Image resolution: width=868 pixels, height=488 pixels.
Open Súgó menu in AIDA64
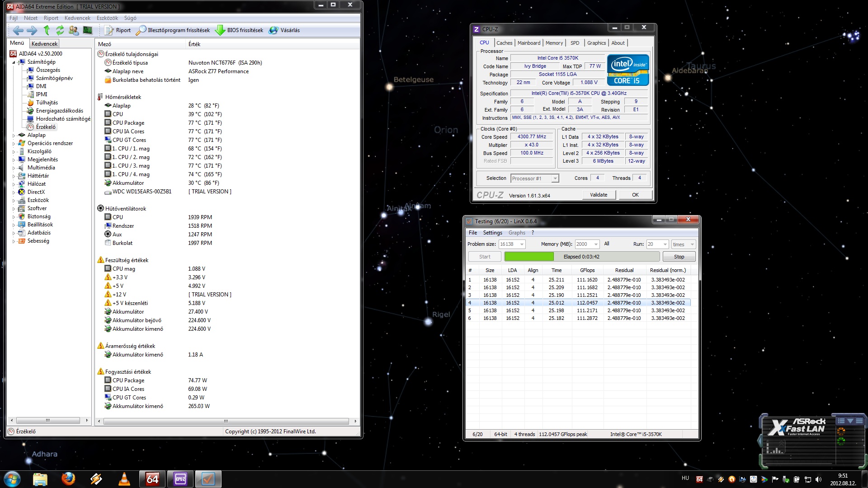click(130, 18)
